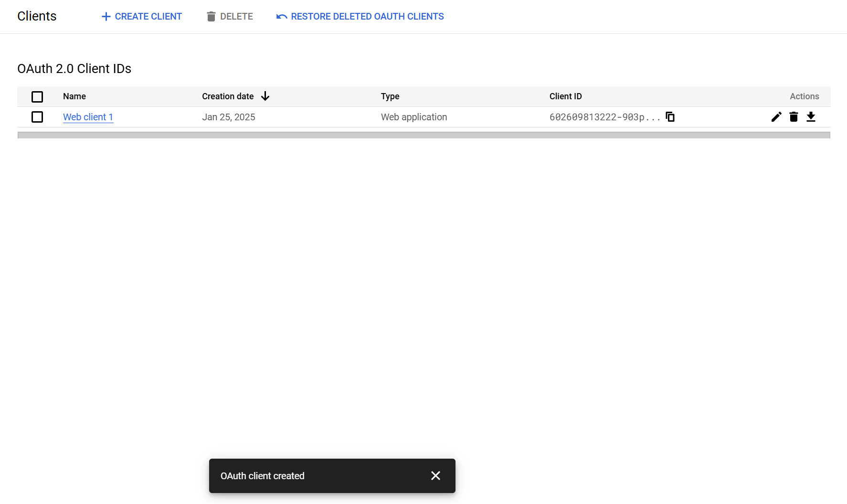This screenshot has width=847, height=504.
Task: Sort by the Creation date column header
Action: pos(228,96)
